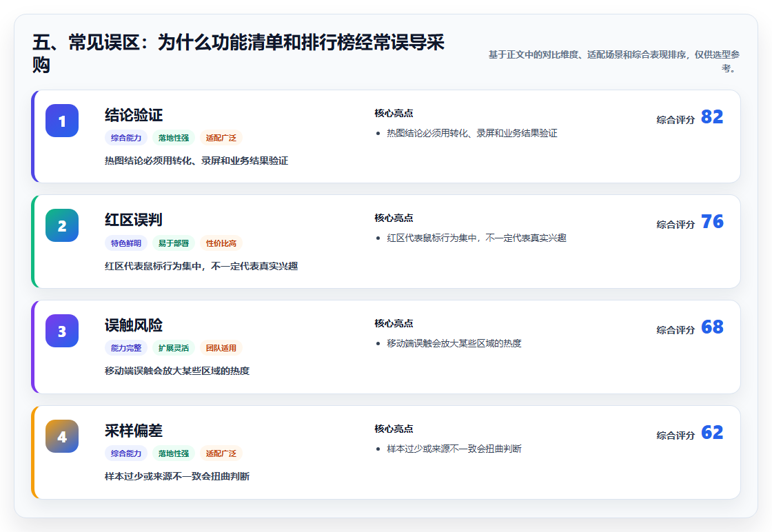
Task: Click the score value 82
Action: 712,116
